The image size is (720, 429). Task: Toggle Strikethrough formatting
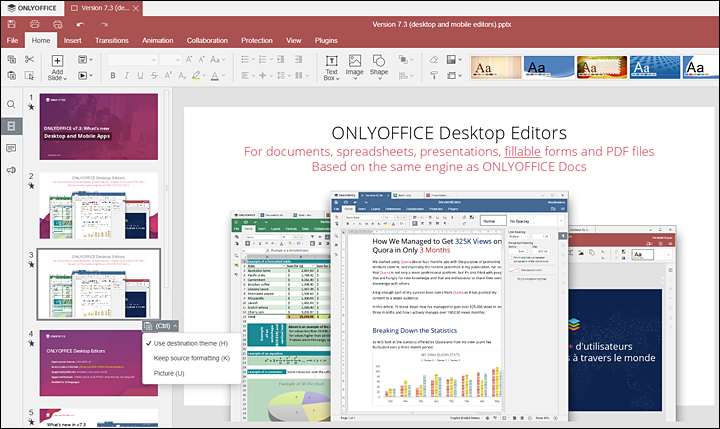click(x=154, y=75)
